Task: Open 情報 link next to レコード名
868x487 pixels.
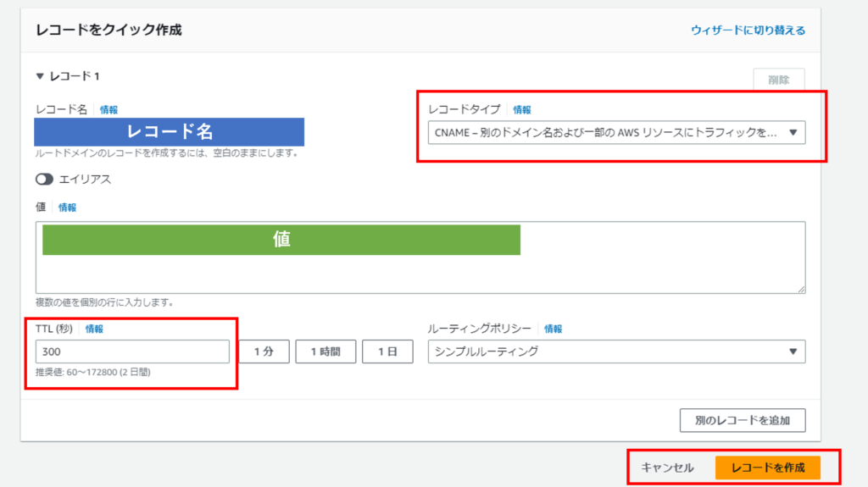Action: click(x=108, y=109)
